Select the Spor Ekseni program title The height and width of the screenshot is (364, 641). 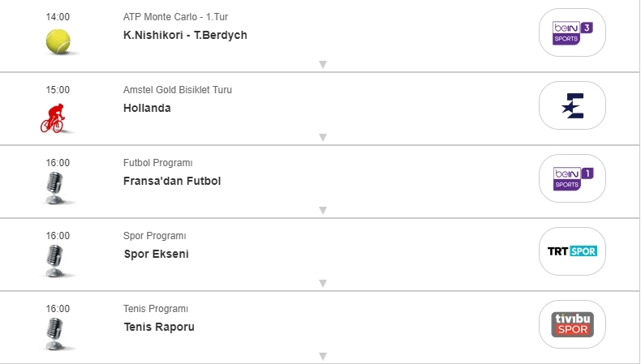point(156,254)
